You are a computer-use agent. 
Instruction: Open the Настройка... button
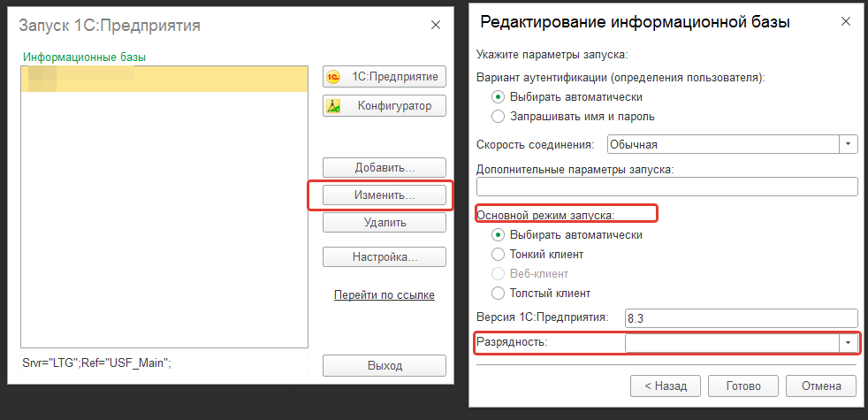point(385,257)
